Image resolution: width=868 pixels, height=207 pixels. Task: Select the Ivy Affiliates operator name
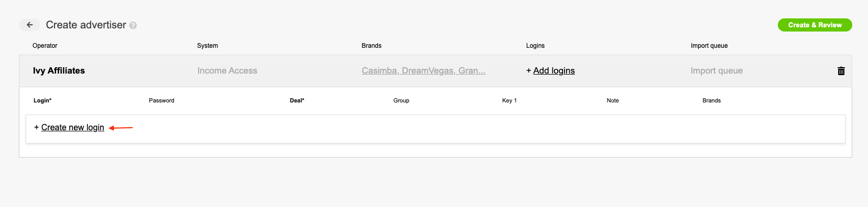pyautogui.click(x=59, y=71)
